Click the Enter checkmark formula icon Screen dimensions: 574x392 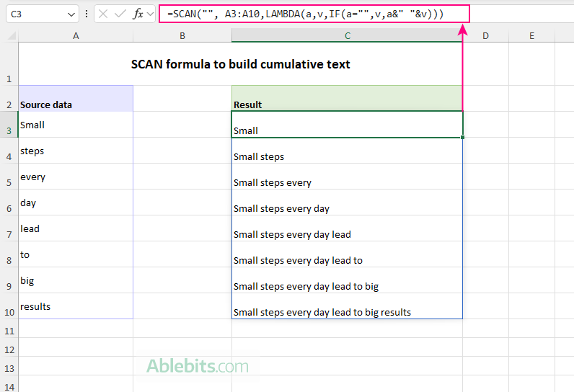120,14
